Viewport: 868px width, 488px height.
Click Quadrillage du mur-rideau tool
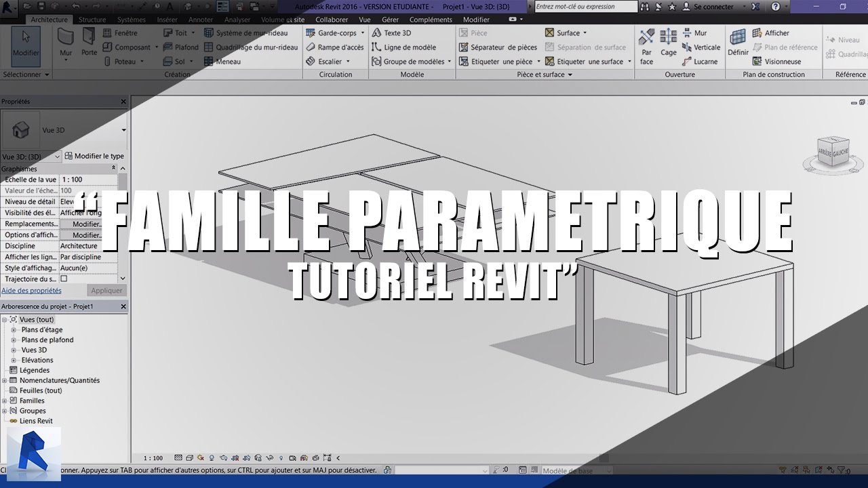pos(250,47)
